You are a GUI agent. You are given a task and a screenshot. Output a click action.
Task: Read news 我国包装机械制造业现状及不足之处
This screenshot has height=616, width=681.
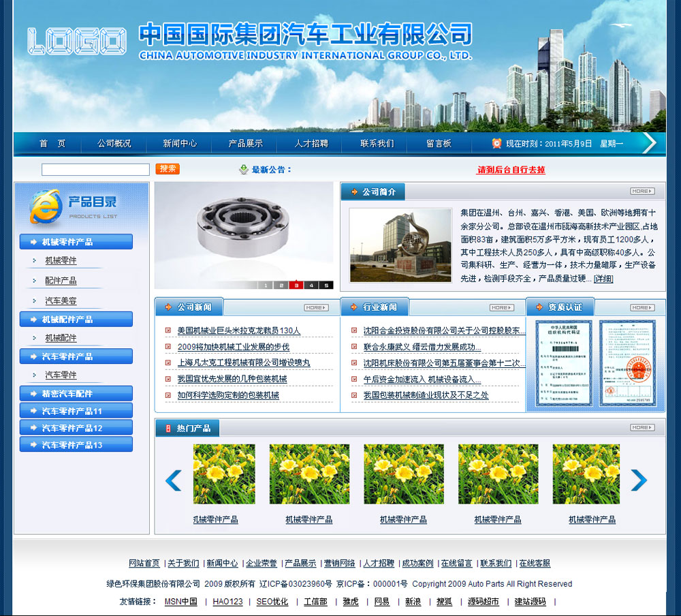426,395
